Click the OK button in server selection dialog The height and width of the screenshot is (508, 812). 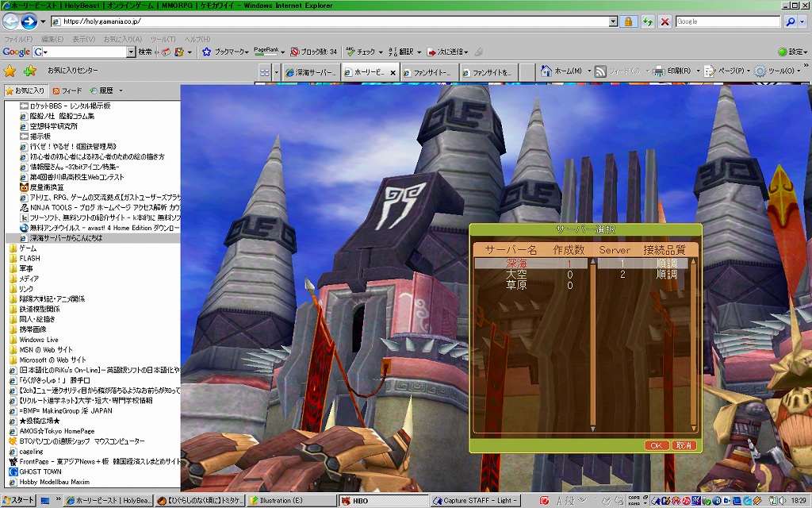656,445
